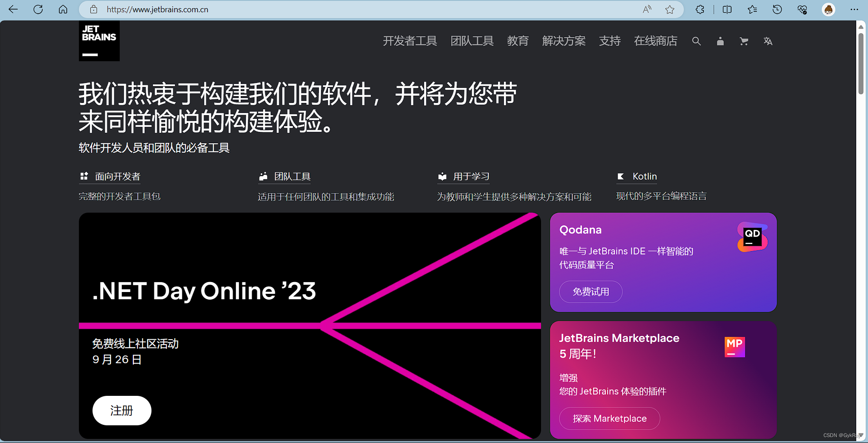Follow the 团队工具 section link
Image resolution: width=868 pixels, height=443 pixels.
point(293,176)
